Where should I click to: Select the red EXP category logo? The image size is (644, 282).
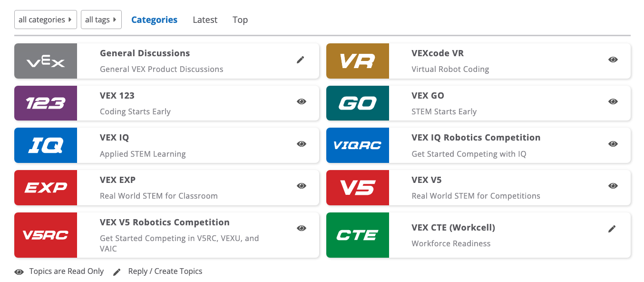tap(46, 188)
